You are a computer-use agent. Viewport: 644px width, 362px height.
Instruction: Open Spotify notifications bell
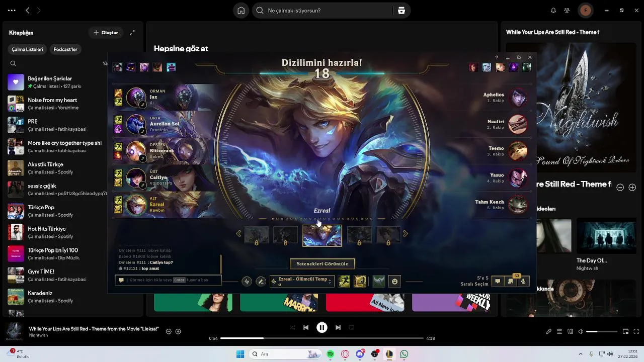[x=553, y=11]
